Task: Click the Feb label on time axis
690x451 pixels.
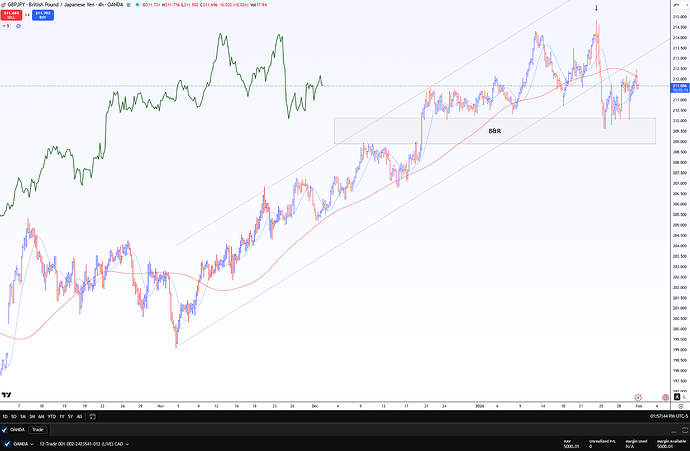Action: [639, 406]
